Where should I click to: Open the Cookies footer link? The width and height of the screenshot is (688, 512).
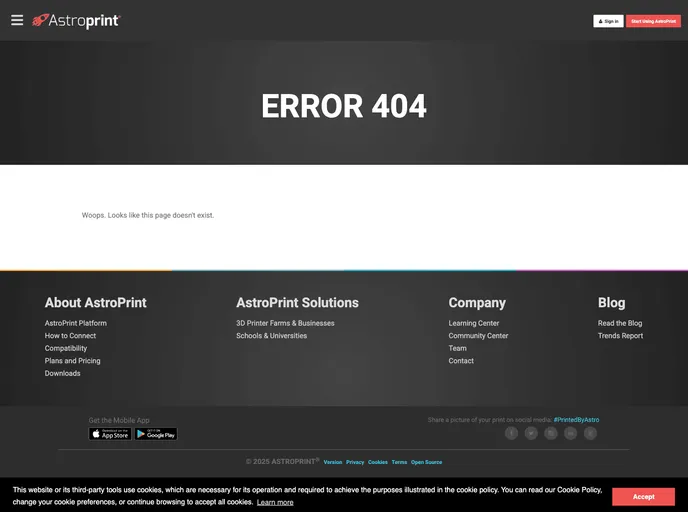(x=378, y=462)
